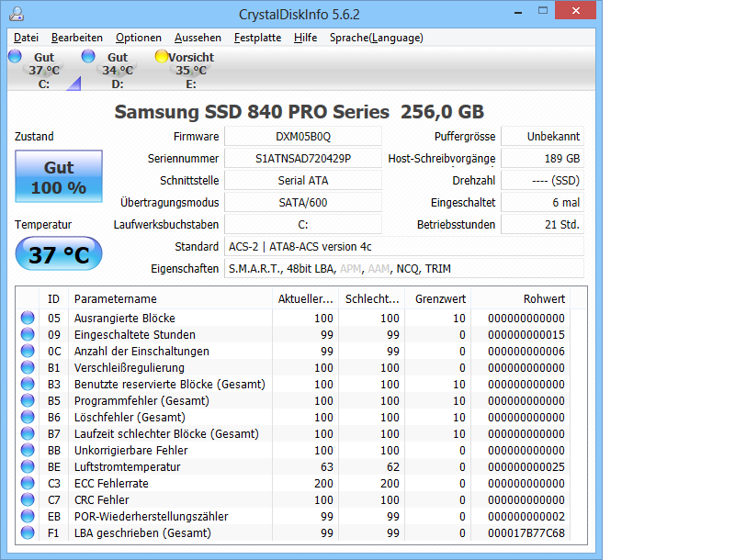Click the Standard field ACS-2 | ATA8-ACS version 4c
The height and width of the screenshot is (560, 735).
tap(404, 246)
